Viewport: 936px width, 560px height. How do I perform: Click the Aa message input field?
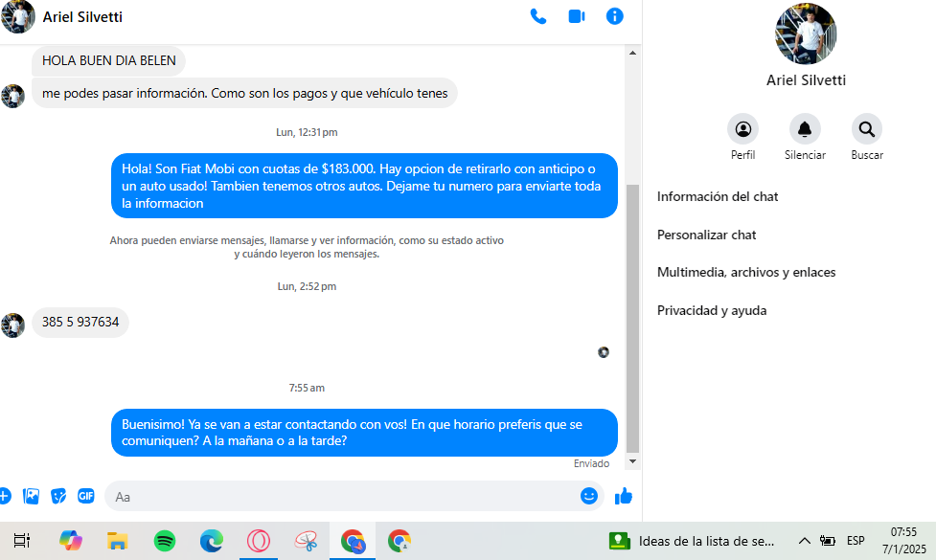click(x=343, y=496)
